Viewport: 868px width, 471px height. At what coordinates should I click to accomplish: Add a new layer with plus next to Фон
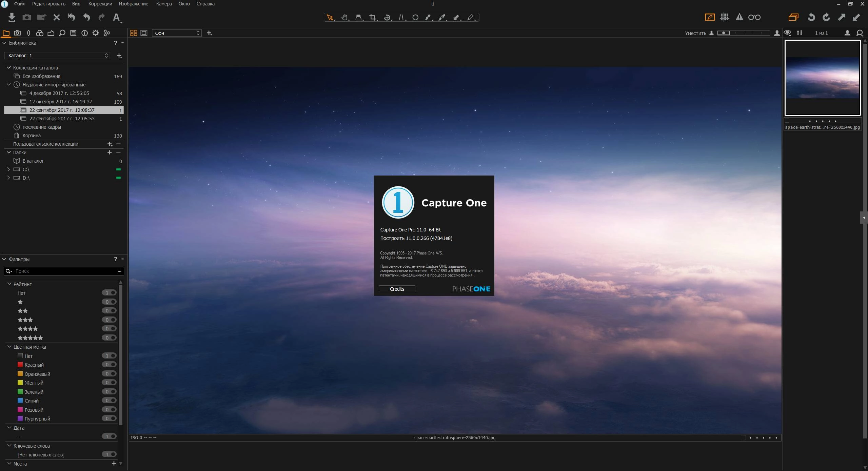[209, 33]
